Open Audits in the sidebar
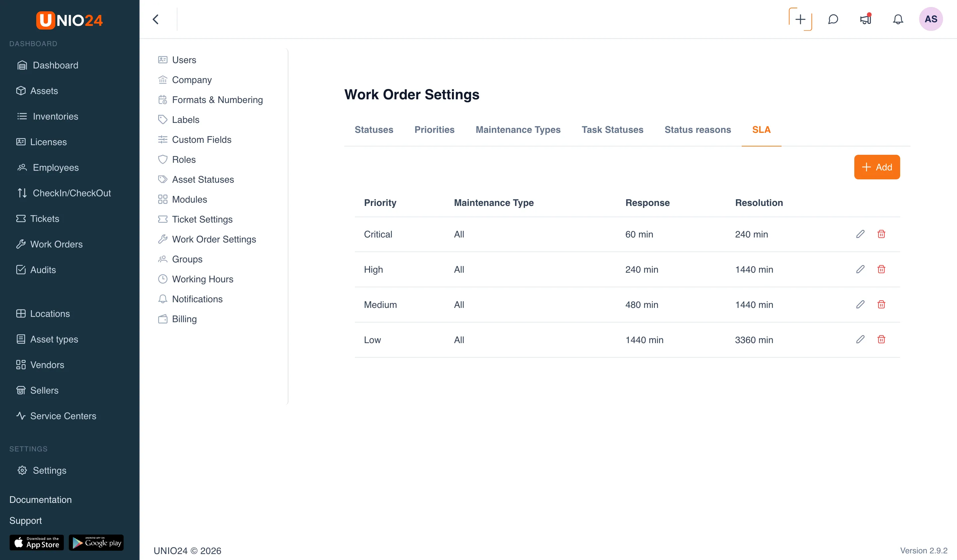This screenshot has height=560, width=957. point(36,270)
